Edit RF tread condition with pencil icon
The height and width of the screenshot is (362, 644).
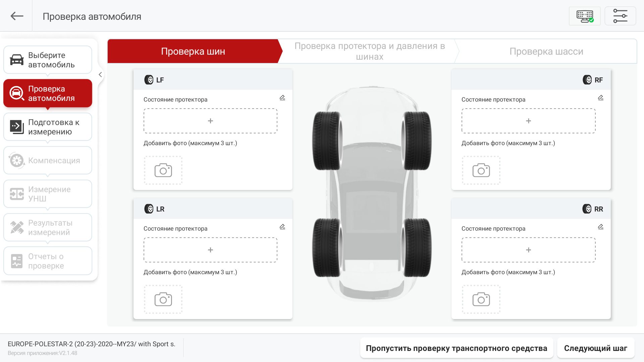[600, 98]
